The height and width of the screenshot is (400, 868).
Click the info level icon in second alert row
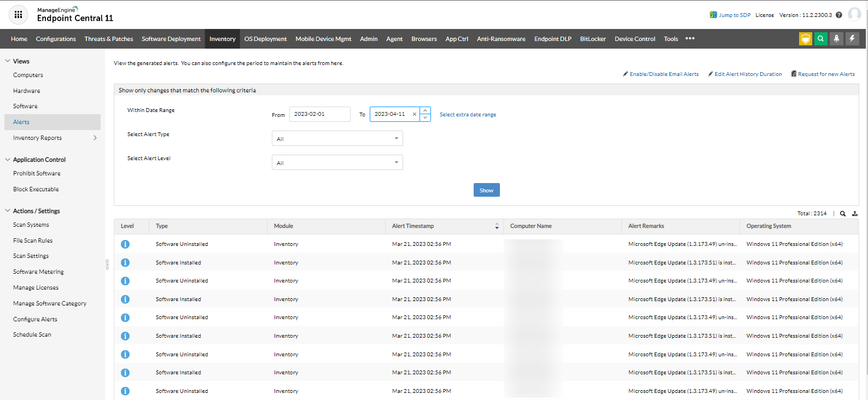coord(125,263)
